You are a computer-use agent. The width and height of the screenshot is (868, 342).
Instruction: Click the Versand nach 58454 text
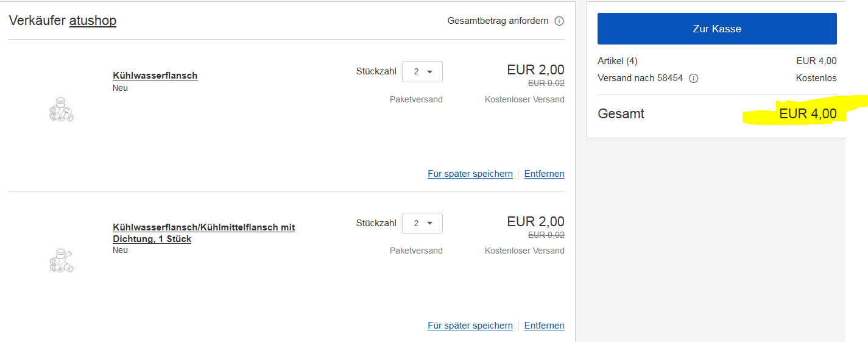(640, 79)
